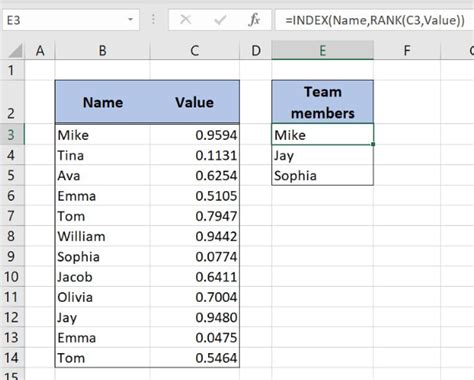Image resolution: width=474 pixels, height=380 pixels.
Task: Select team member cell E3 Mike
Action: [323, 134]
